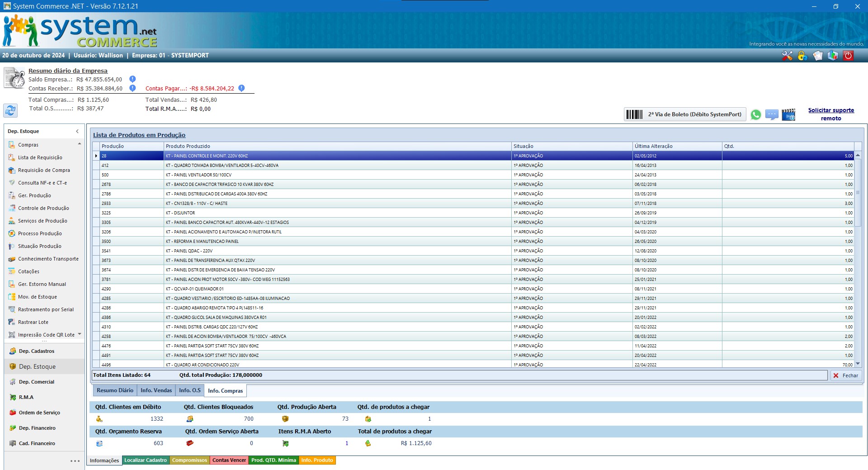868x470 pixels.
Task: Open the chat message bubble icon
Action: tap(772, 114)
